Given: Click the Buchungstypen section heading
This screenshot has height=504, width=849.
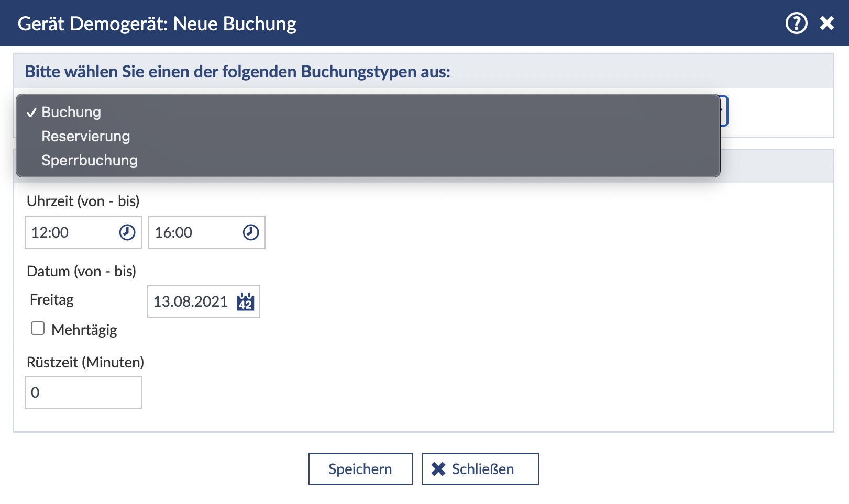Looking at the screenshot, I should click(x=238, y=72).
